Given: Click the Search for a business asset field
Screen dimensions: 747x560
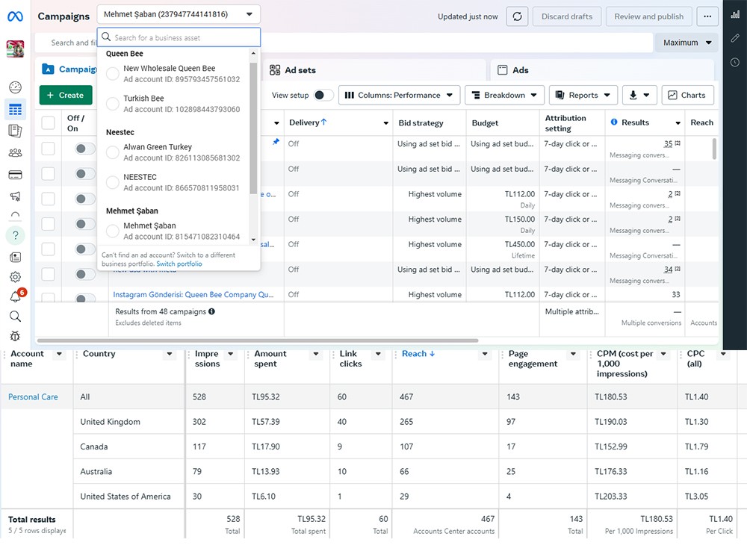Looking at the screenshot, I should (179, 37).
